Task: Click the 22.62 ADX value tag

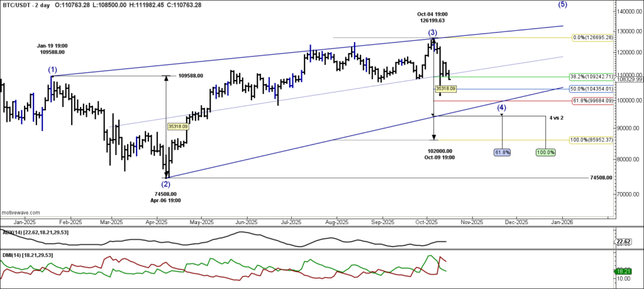Action: point(625,242)
